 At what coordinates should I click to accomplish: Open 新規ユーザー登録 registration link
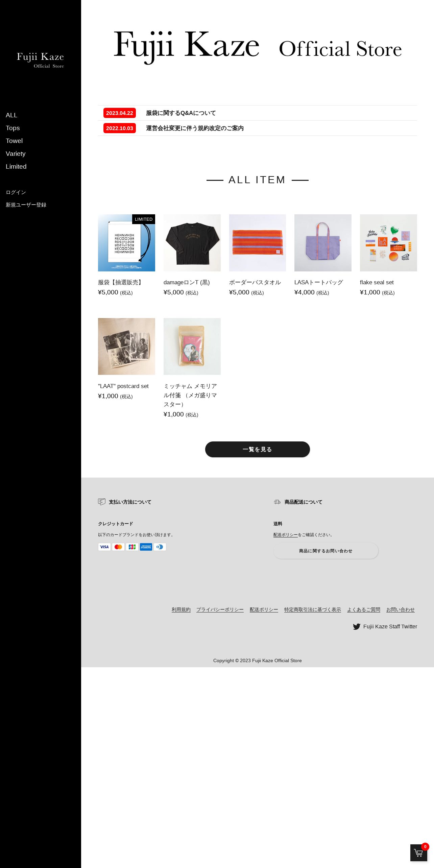pos(26,205)
